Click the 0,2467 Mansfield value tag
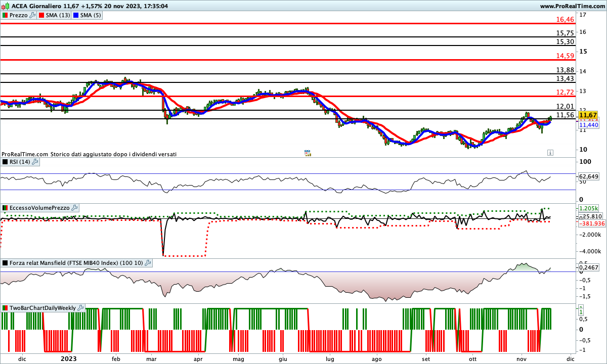The width and height of the screenshot is (607, 364). pos(588,267)
